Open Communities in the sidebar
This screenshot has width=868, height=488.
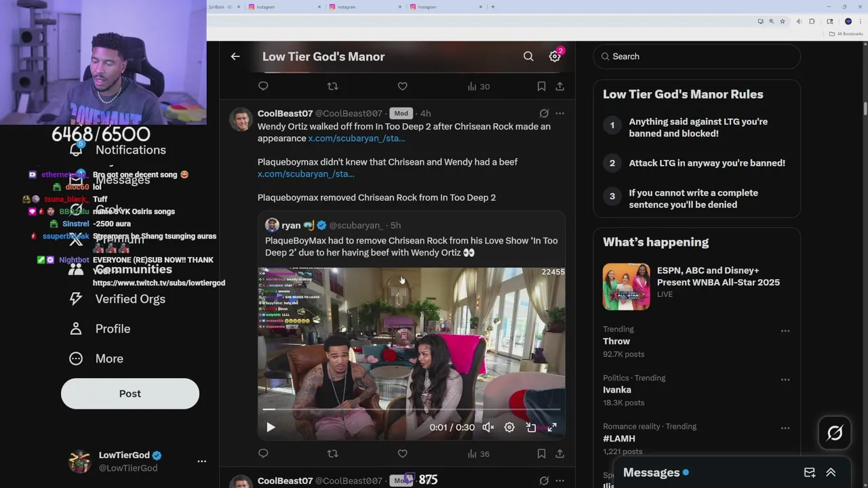pos(121,269)
